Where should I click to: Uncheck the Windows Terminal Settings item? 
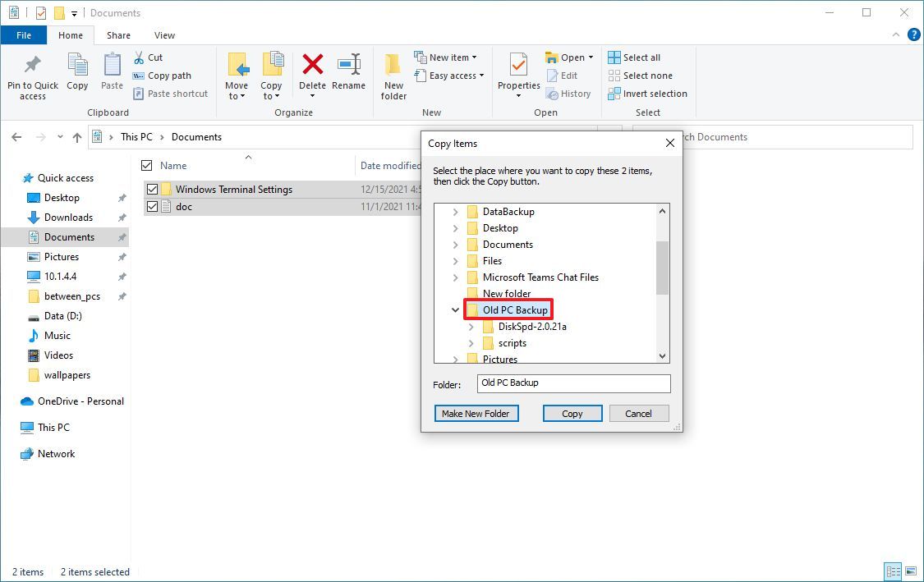[152, 189]
